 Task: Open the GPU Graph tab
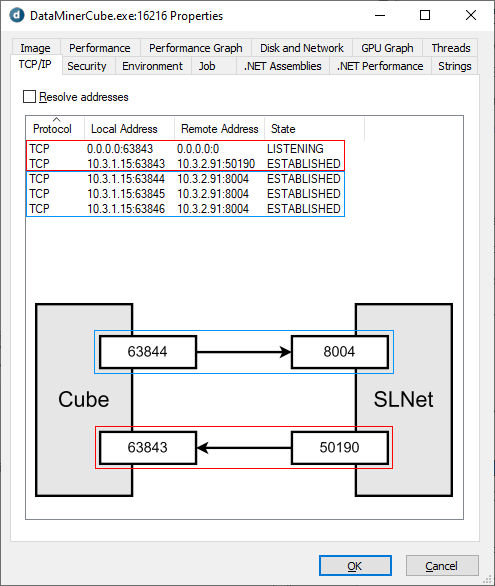pos(387,48)
